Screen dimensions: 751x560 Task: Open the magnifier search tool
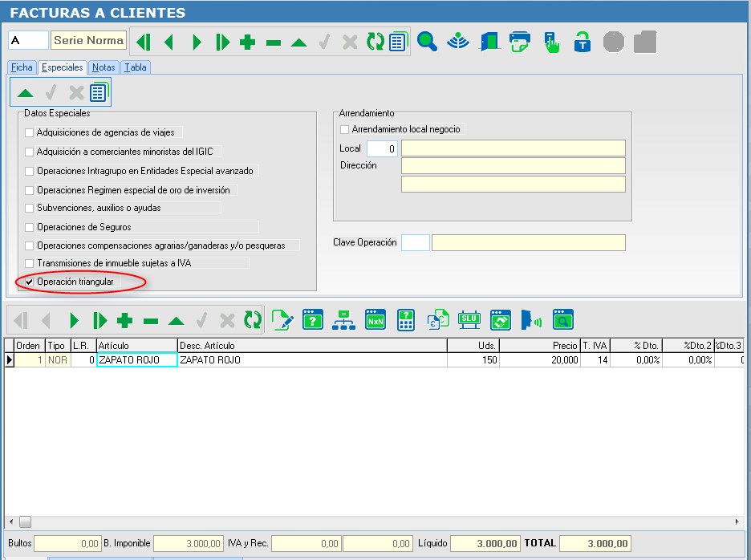click(x=427, y=42)
